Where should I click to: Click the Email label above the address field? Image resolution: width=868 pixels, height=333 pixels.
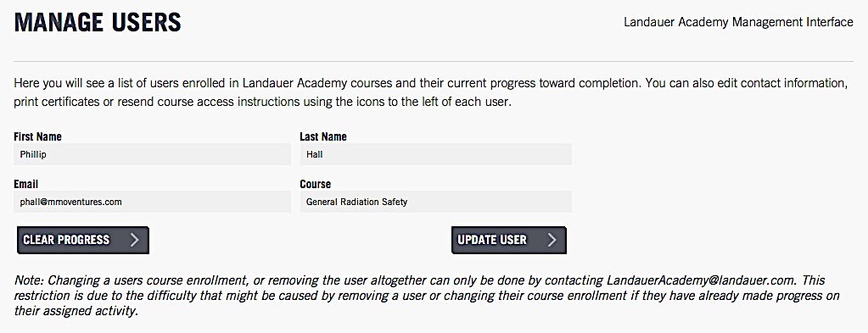(x=26, y=184)
